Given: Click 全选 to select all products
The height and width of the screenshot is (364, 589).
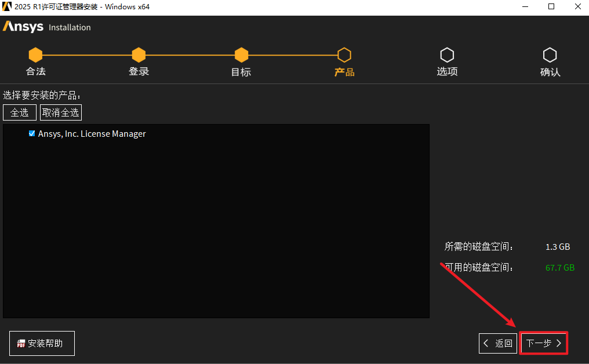Looking at the screenshot, I should coord(20,112).
